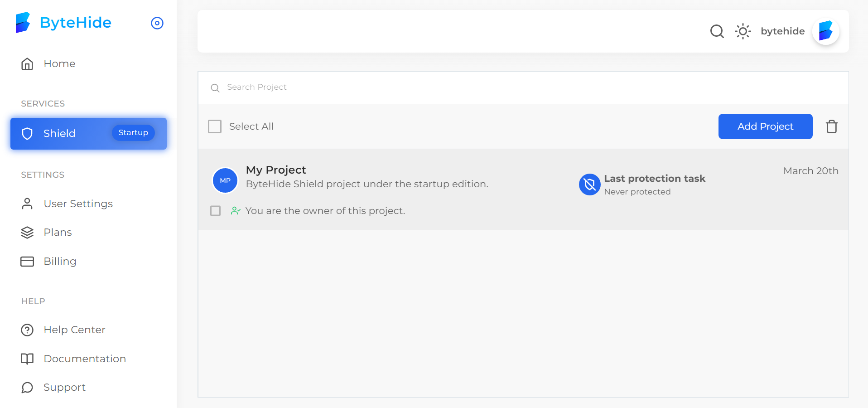This screenshot has width=868, height=408.
Task: Navigate to Home in the sidebar
Action: (x=59, y=63)
